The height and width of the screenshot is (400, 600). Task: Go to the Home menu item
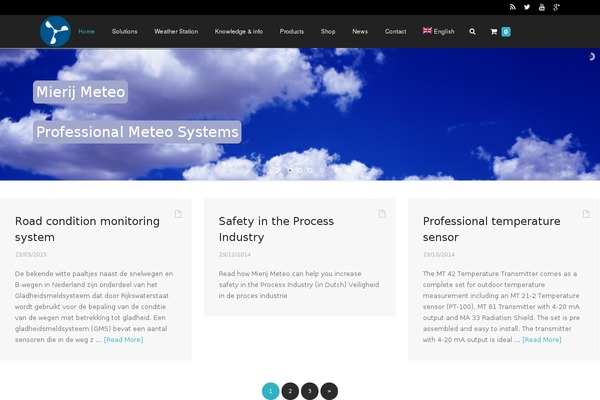point(86,31)
